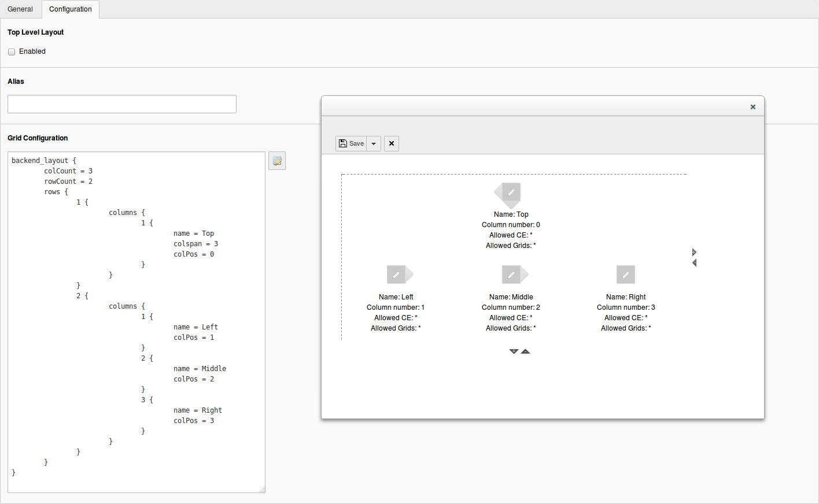
Task: Enable the Top Level Layout checkbox
Action: coord(12,52)
